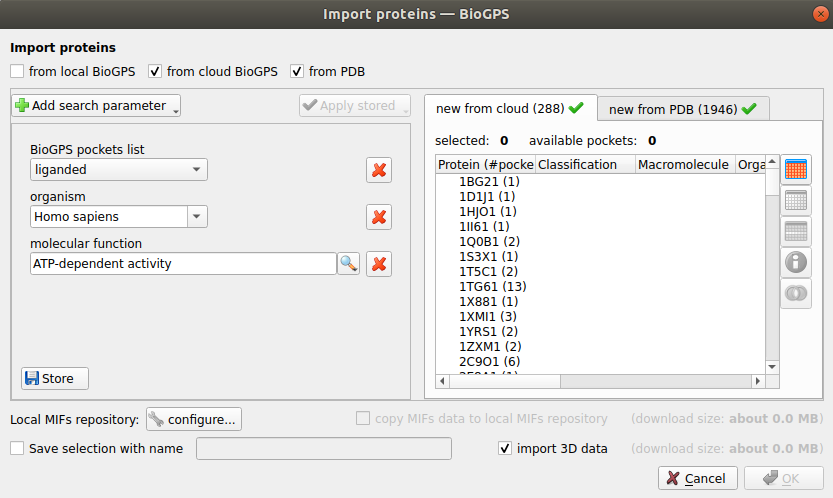833x498 pixels.
Task: Enable Save selection with name
Action: click(x=17, y=449)
